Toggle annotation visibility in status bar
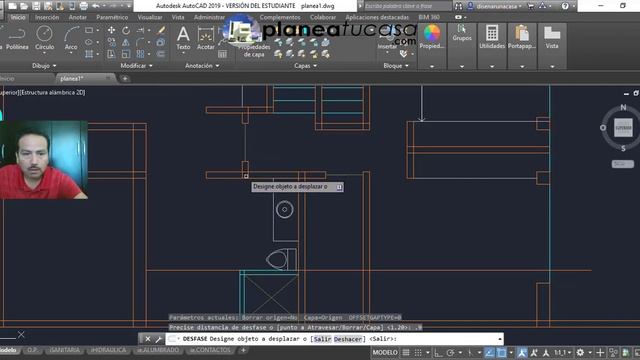Viewport: 640px width, 360px height. click(522, 352)
